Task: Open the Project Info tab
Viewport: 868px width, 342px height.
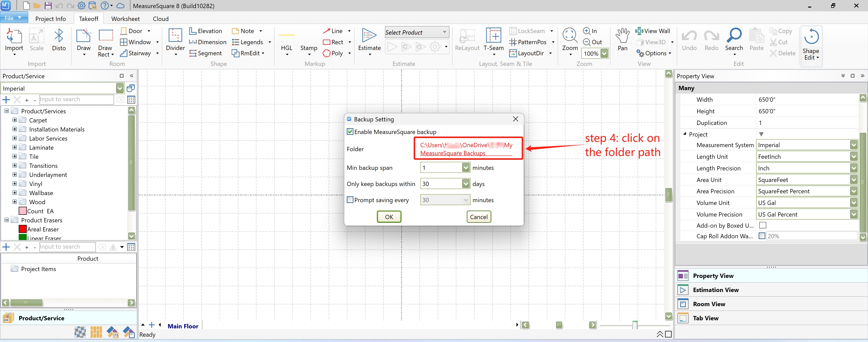Action: click(x=50, y=19)
